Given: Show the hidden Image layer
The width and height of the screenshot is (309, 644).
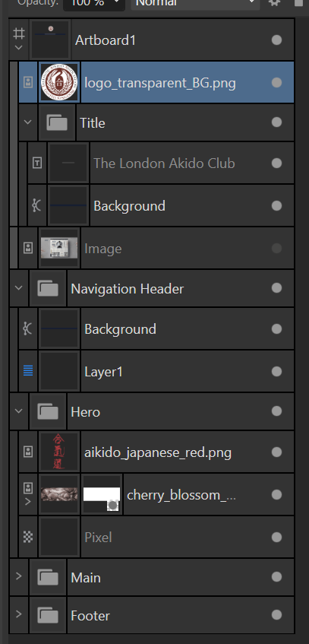Looking at the screenshot, I should tap(276, 248).
